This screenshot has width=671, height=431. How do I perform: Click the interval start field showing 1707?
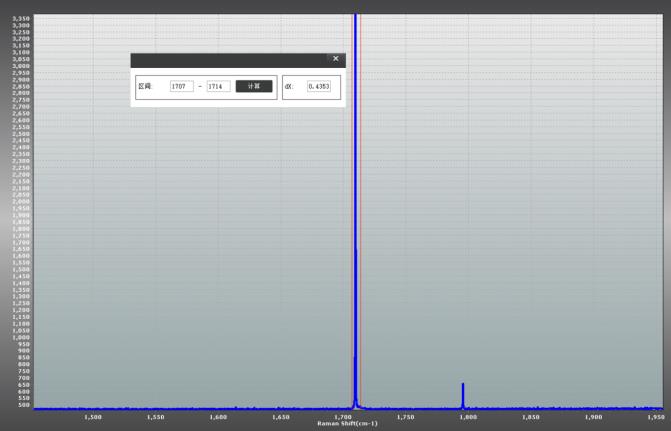tap(182, 87)
